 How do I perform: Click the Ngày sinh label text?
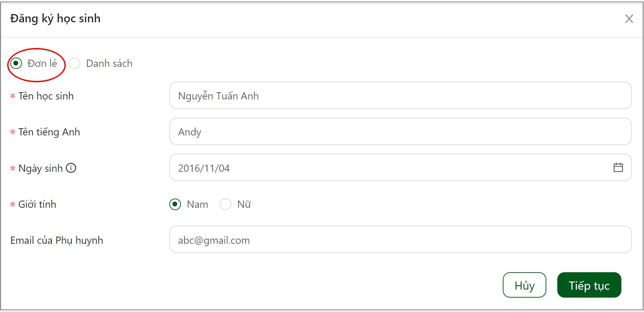[x=40, y=168]
